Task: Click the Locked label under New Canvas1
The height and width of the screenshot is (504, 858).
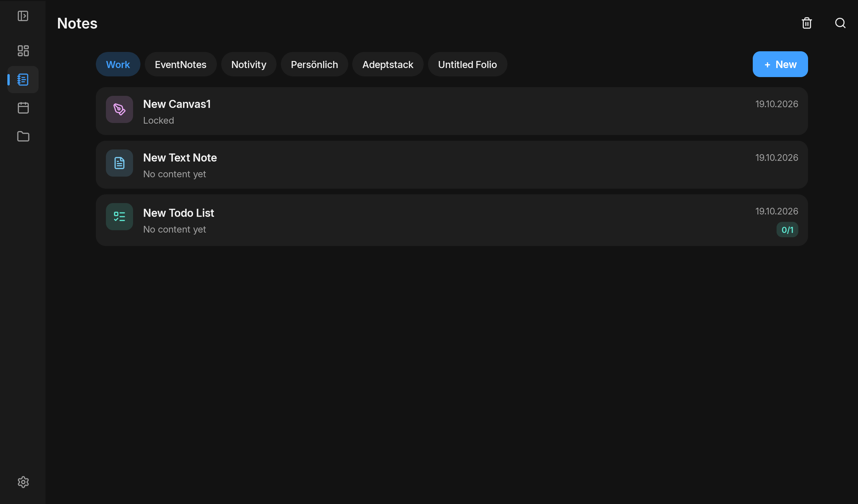Action: [158, 120]
